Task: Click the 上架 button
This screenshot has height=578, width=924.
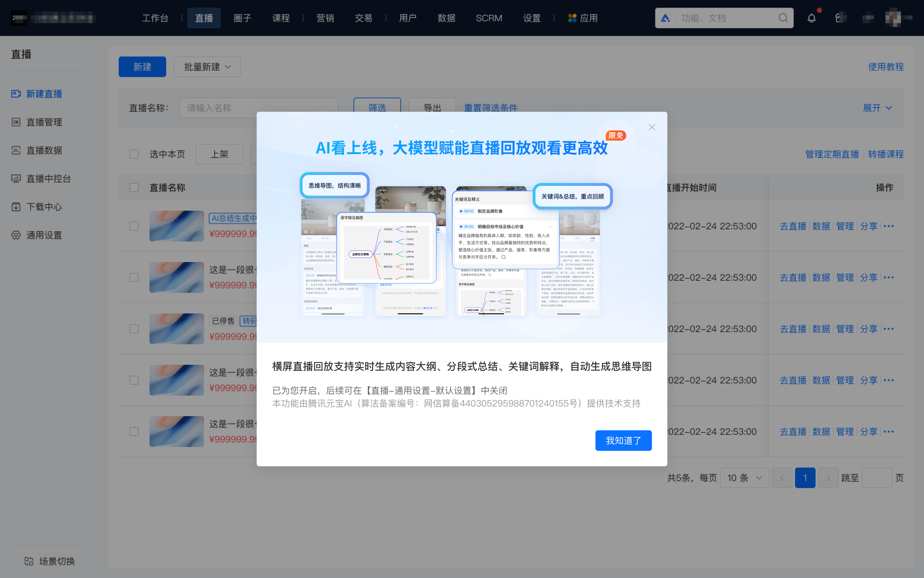Action: point(219,154)
